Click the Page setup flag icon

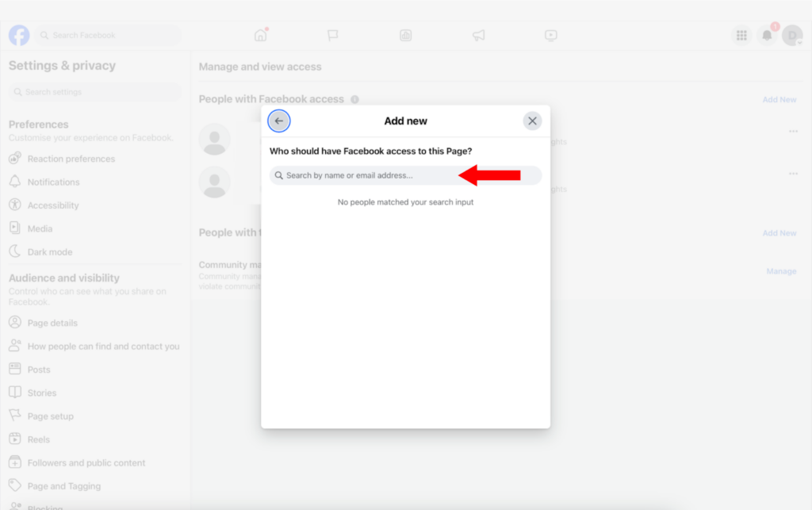click(x=15, y=416)
